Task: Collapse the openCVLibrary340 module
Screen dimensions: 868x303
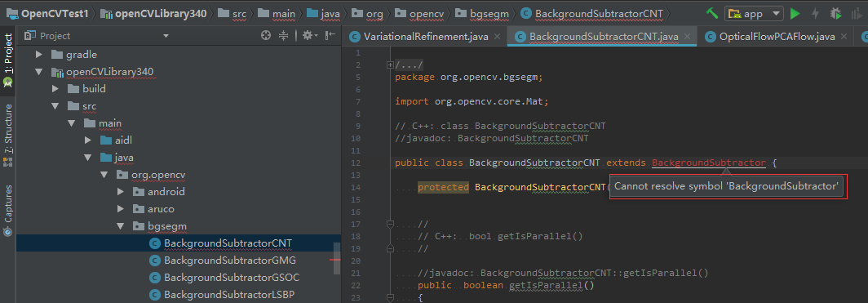Action: click(x=39, y=71)
